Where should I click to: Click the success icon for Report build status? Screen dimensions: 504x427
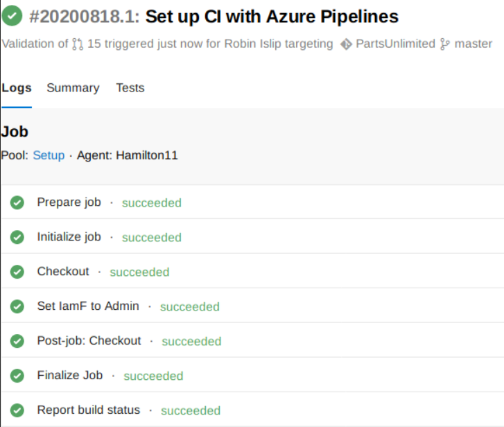point(17,410)
